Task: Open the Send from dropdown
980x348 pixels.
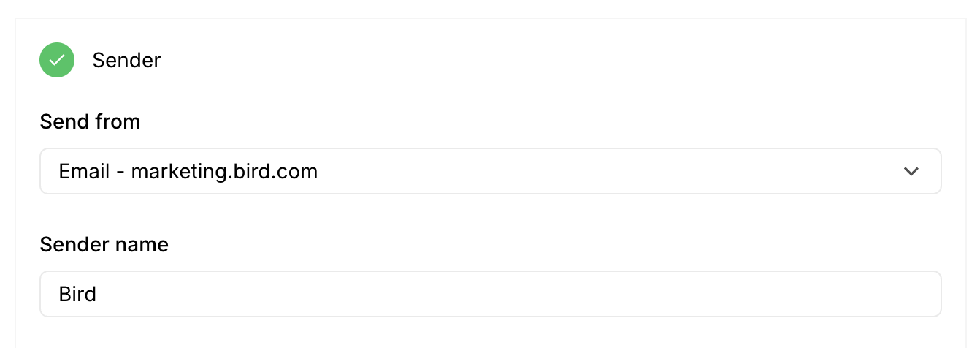Action: (489, 172)
